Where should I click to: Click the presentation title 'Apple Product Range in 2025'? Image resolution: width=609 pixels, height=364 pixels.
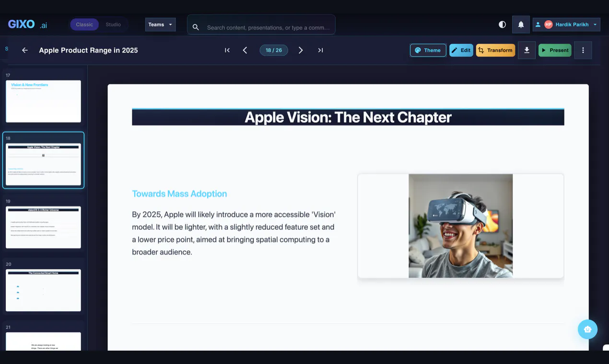88,50
